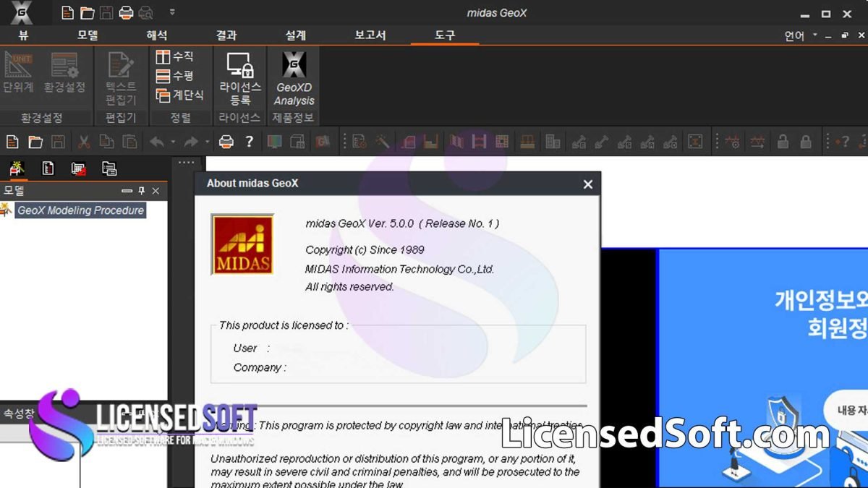Image resolution: width=868 pixels, height=488 pixels.
Task: Switch to the 뷰 ribbon tab
Action: pos(23,35)
